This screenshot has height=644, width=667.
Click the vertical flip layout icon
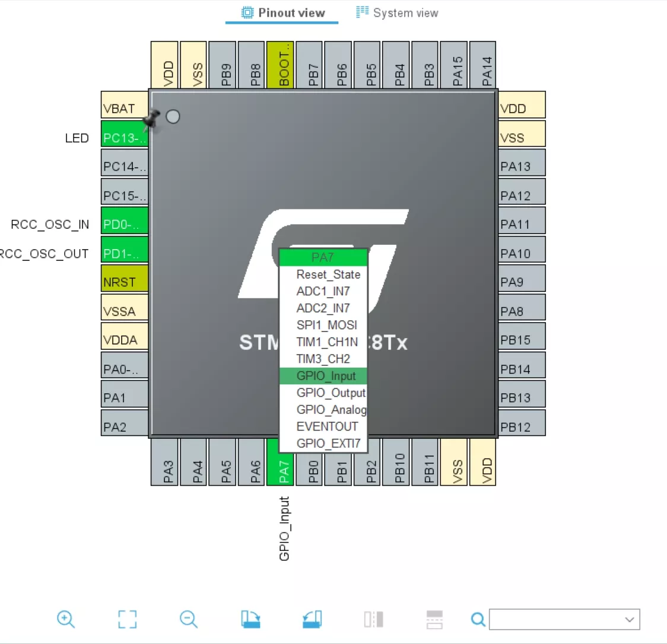[373, 620]
